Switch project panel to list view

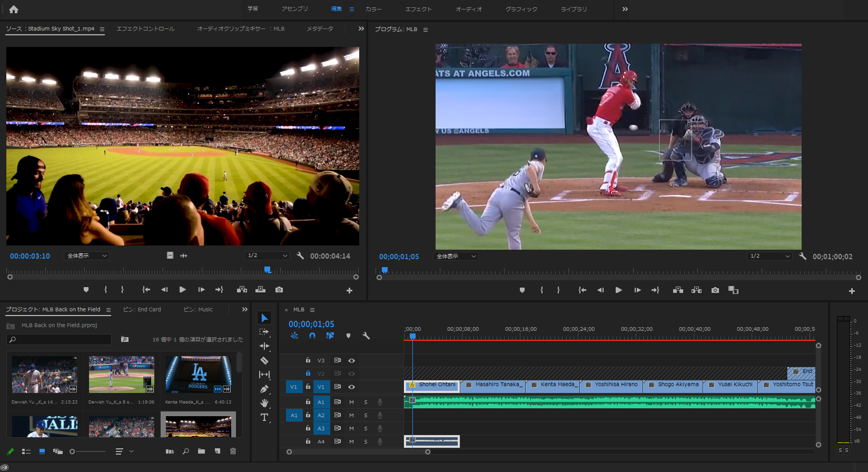(x=26, y=451)
